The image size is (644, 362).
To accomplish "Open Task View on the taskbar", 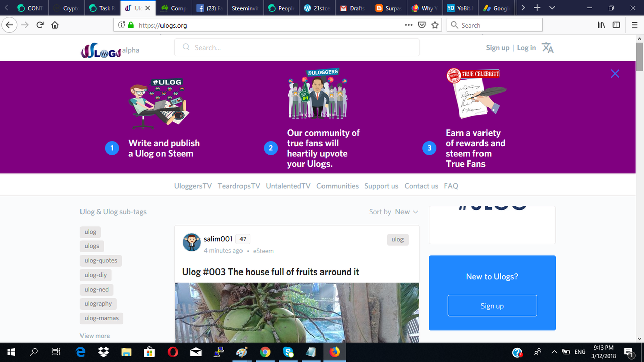I will click(x=56, y=352).
